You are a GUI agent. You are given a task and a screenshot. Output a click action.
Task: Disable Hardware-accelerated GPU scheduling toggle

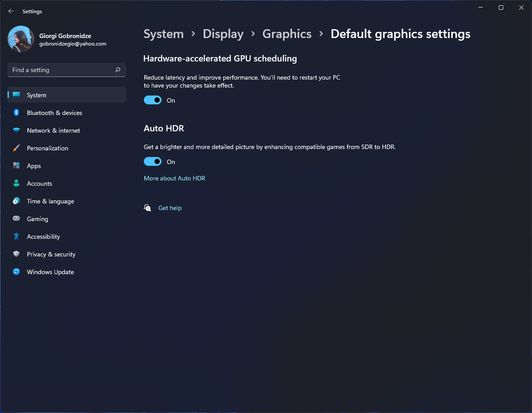(x=153, y=100)
